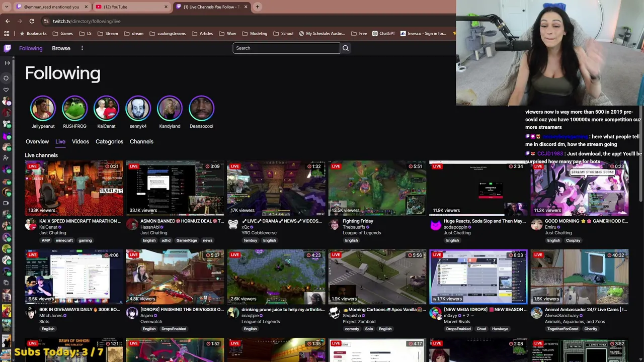Open the Overwatch stream thumbnail with 4.8K viewers

tap(175, 277)
